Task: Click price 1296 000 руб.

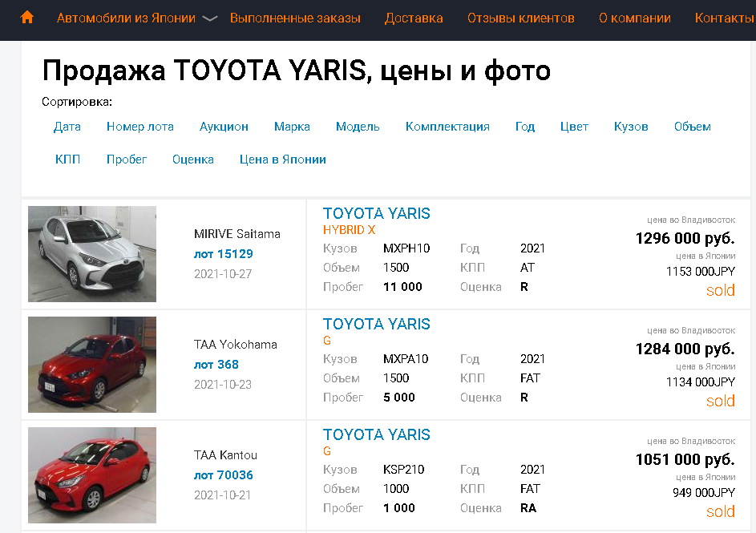Action: point(685,238)
